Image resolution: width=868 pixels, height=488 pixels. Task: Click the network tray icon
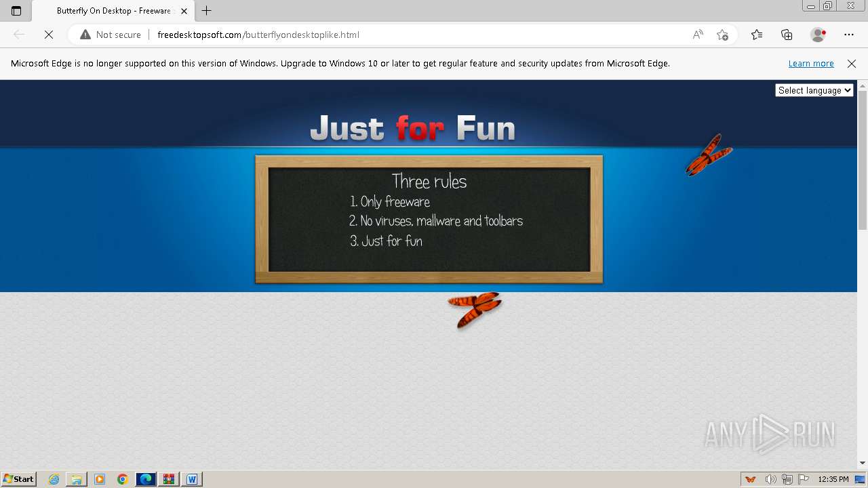(787, 479)
